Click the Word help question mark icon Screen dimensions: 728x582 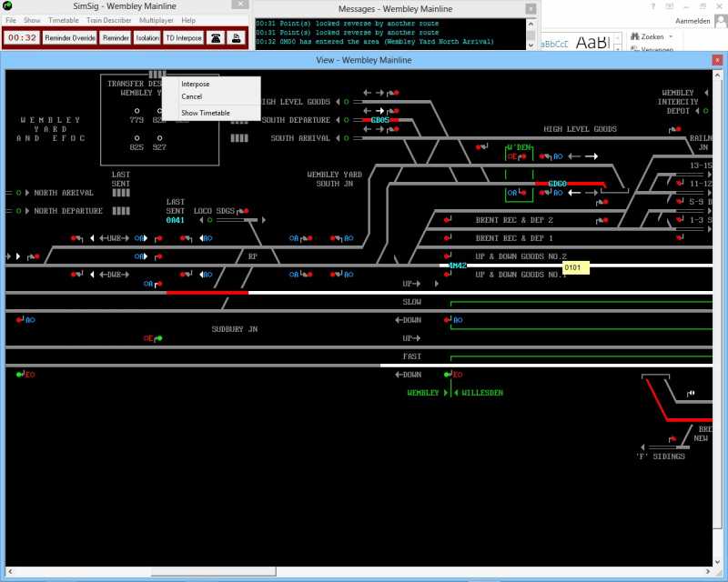tap(652, 6)
